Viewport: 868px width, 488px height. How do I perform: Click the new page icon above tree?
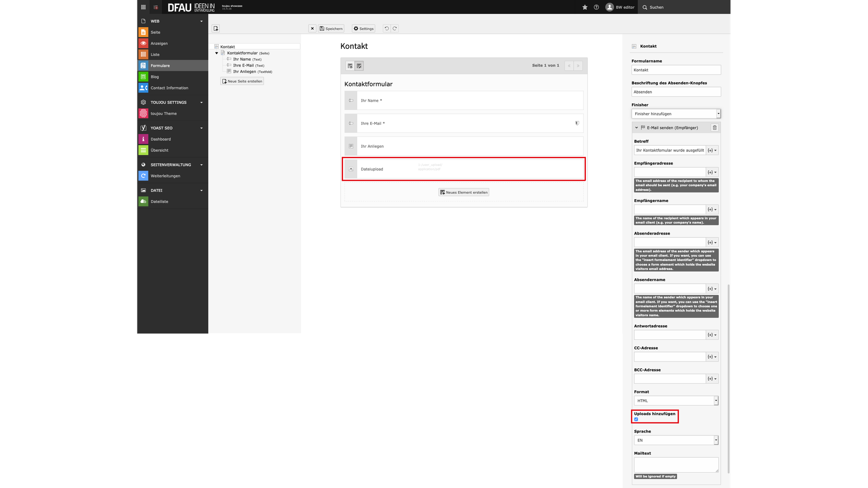(216, 28)
